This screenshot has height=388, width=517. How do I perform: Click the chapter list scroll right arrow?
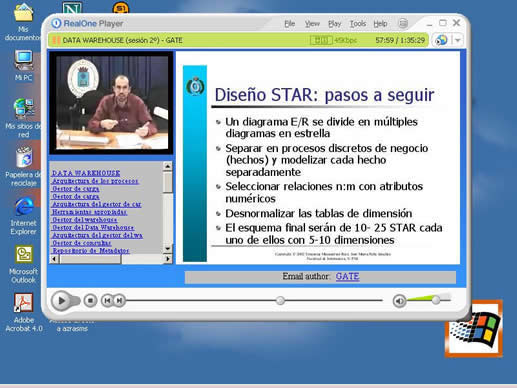click(x=168, y=259)
